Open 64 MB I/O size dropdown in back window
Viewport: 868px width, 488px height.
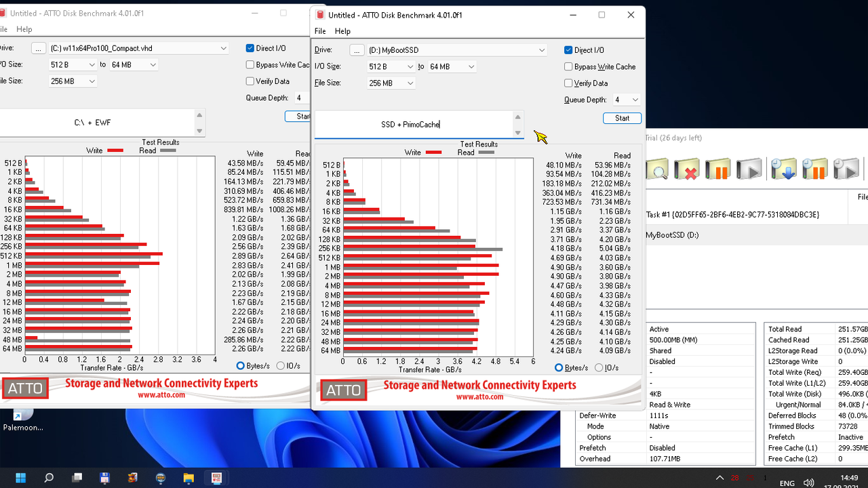click(x=134, y=64)
